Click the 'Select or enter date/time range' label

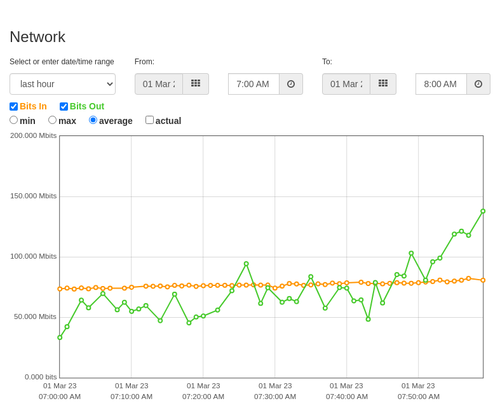point(62,62)
